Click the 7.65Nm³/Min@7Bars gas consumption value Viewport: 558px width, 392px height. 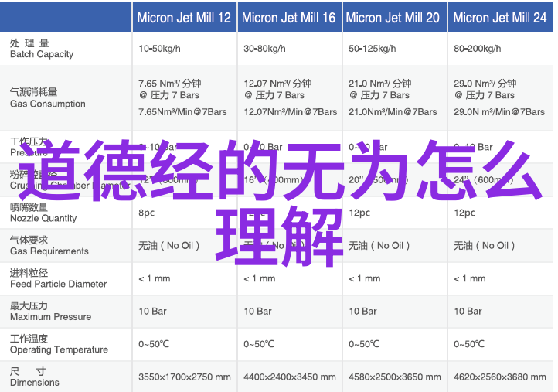(182, 112)
